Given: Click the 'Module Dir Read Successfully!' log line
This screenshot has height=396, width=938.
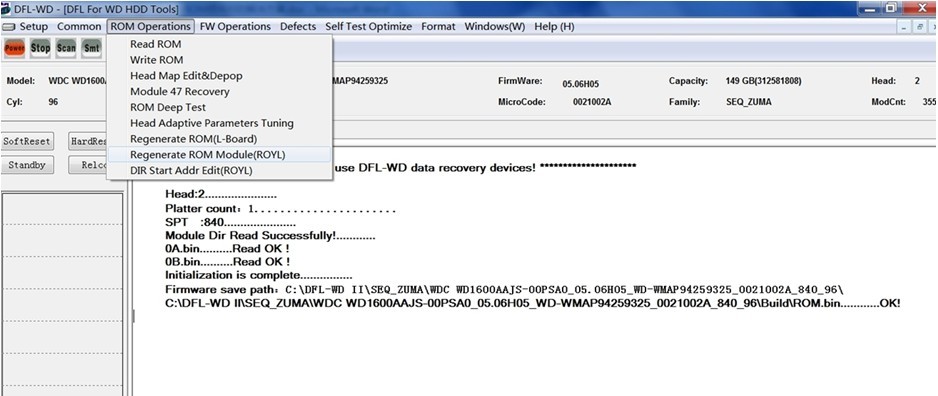Looking at the screenshot, I should coord(270,236).
